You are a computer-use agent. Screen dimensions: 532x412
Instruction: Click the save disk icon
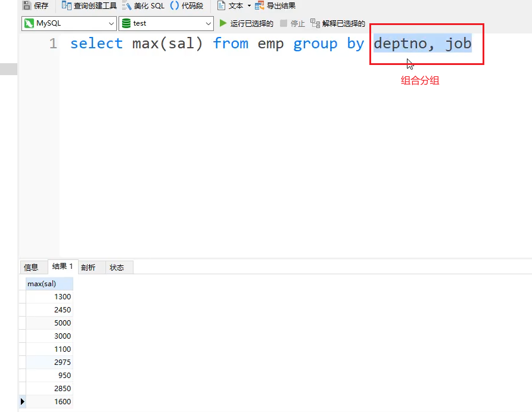(x=26, y=5)
